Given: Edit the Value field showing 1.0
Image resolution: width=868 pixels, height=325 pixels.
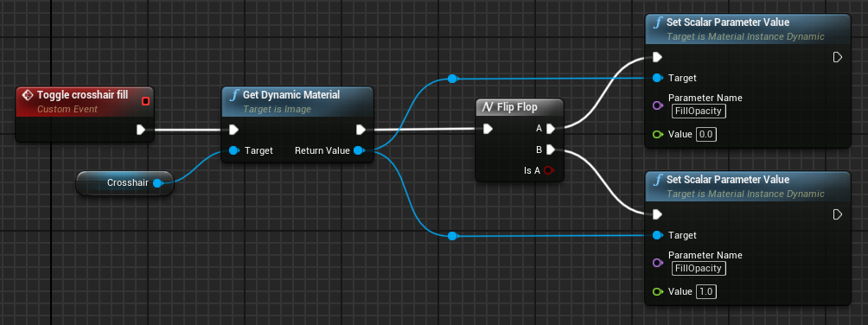Looking at the screenshot, I should [705, 292].
